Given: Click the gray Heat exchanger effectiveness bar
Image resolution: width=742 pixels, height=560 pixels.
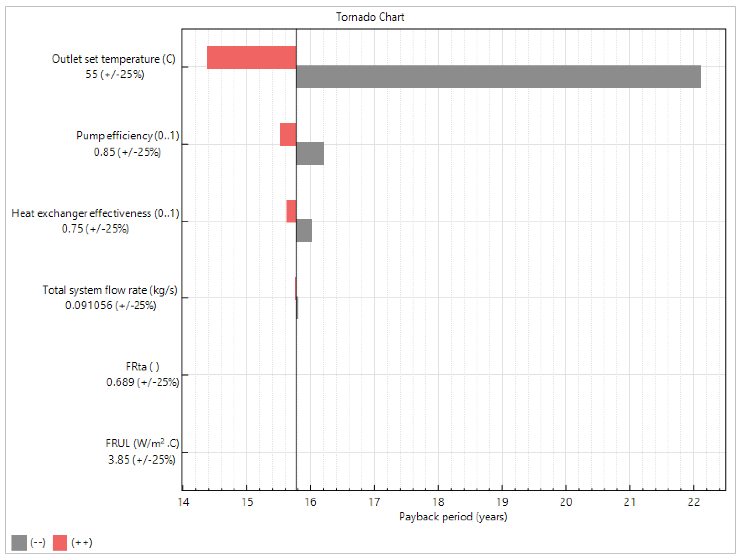Looking at the screenshot, I should tap(304, 230).
